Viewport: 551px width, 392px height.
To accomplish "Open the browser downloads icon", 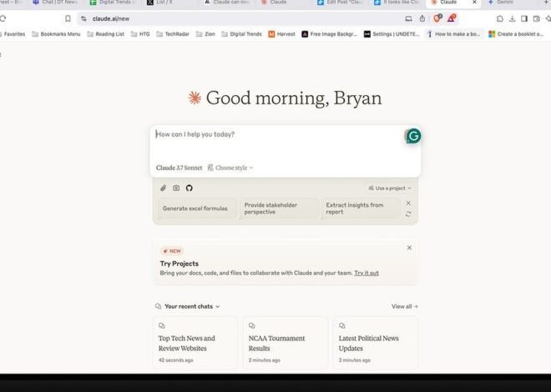I will coord(512,18).
